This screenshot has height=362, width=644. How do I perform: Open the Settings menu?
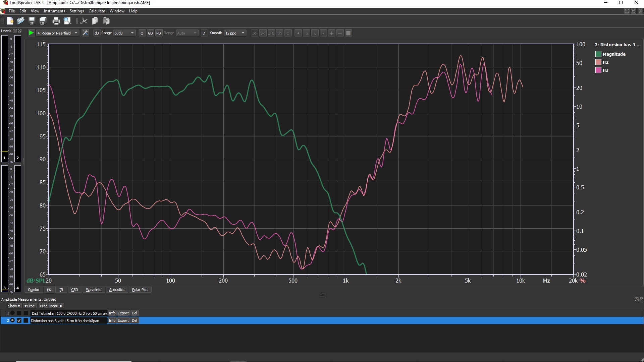click(x=77, y=11)
